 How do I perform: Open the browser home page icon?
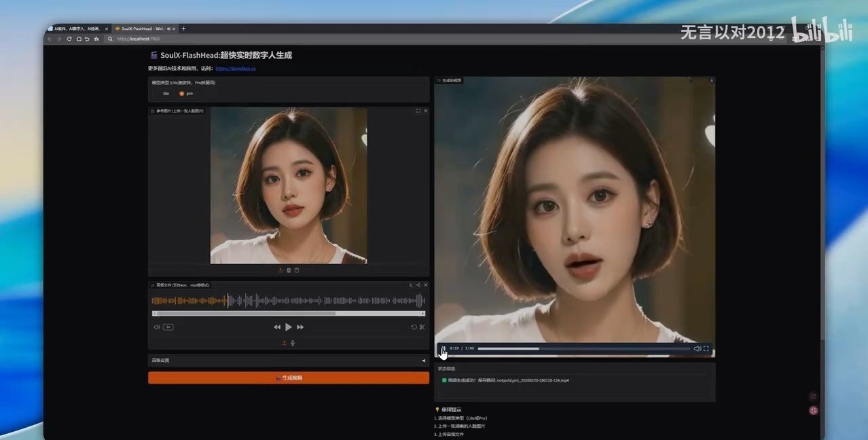coord(79,39)
